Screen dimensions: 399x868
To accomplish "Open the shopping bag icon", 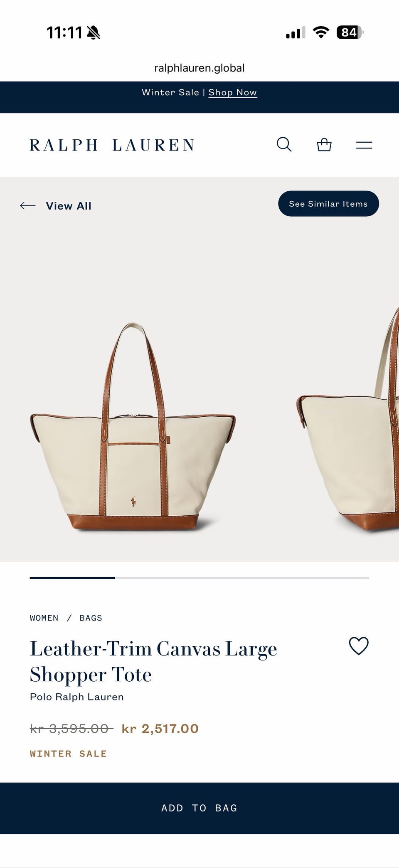I will coord(324,145).
